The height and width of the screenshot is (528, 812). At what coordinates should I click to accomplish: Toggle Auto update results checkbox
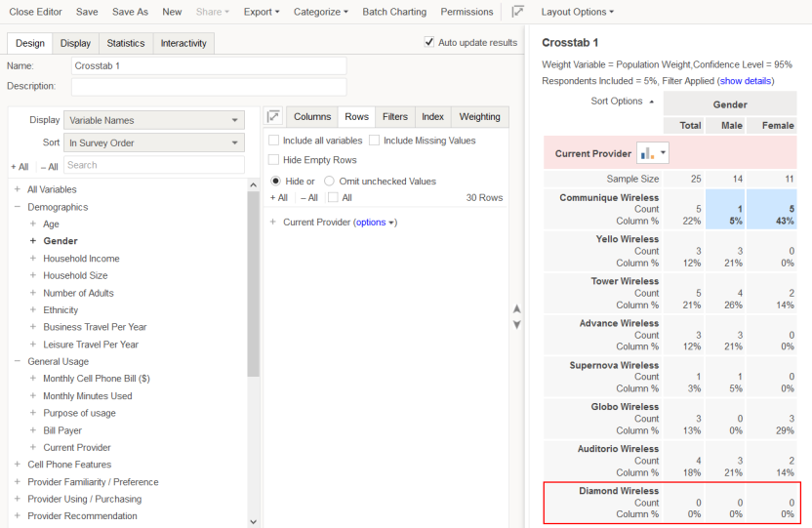pos(428,42)
